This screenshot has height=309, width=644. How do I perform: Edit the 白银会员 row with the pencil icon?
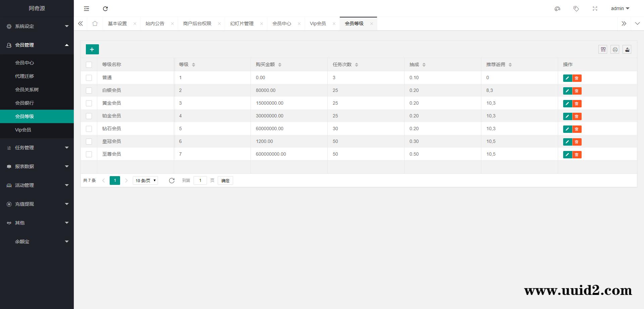(567, 91)
